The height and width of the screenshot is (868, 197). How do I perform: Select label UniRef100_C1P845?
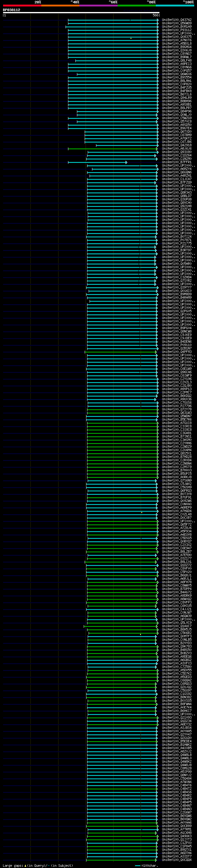point(177,846)
